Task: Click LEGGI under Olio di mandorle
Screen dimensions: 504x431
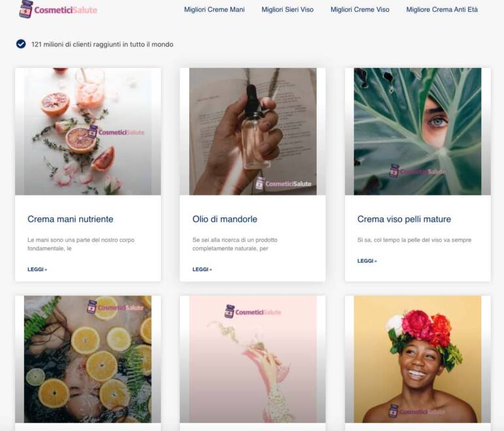Action: [x=202, y=269]
